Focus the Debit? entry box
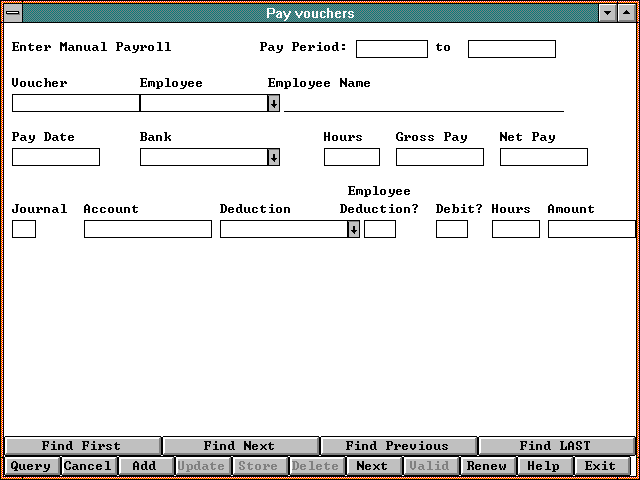 coord(452,229)
